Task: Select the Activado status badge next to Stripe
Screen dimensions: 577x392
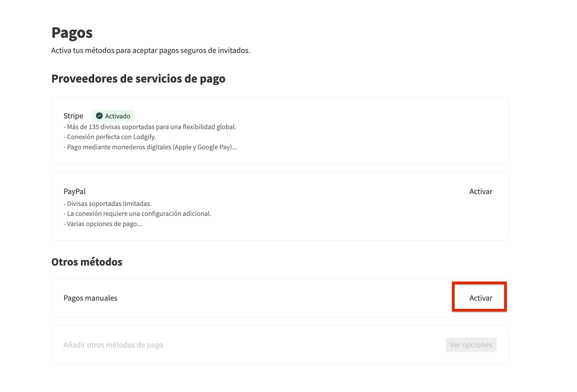Action: pos(113,116)
